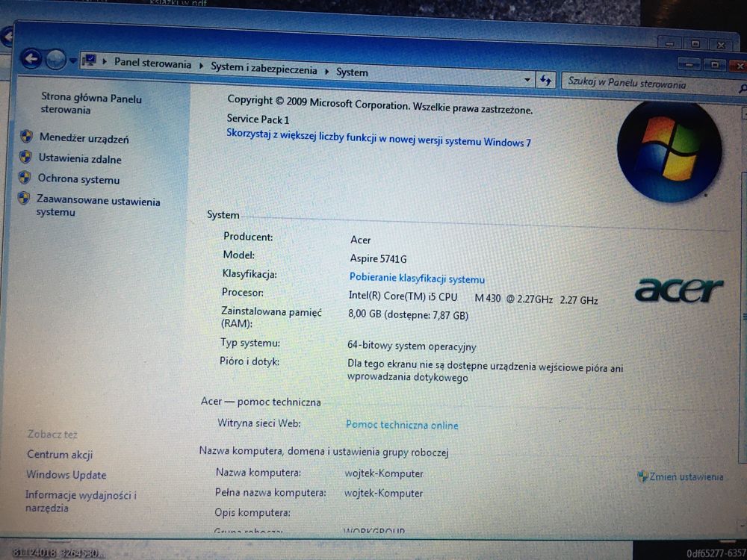
Task: Click 64-bitowy system operacyjny text
Action: (412, 346)
